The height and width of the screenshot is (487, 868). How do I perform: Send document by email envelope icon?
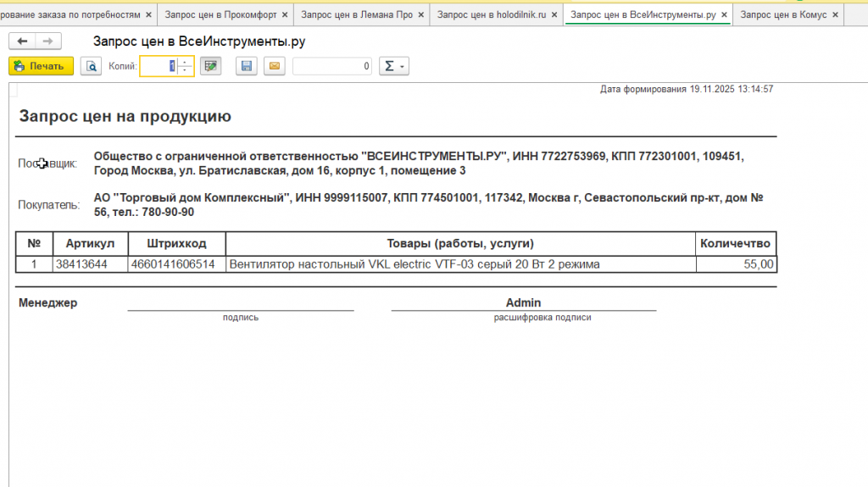275,66
